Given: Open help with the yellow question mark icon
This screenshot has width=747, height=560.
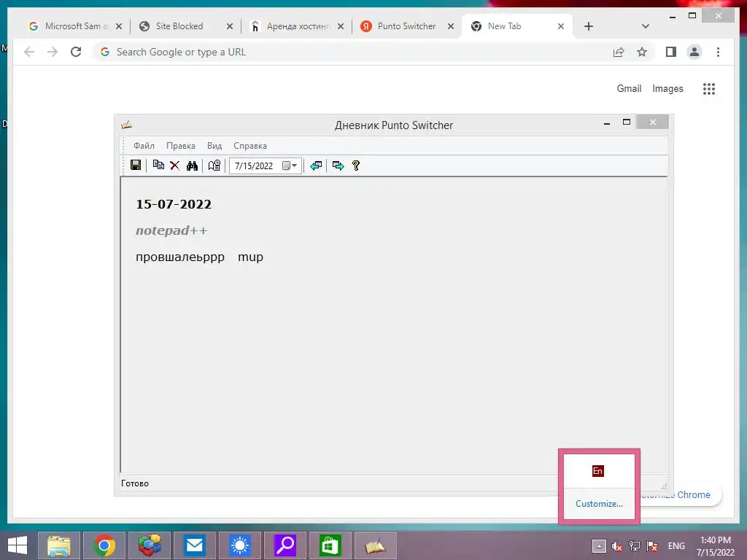Looking at the screenshot, I should (356, 166).
